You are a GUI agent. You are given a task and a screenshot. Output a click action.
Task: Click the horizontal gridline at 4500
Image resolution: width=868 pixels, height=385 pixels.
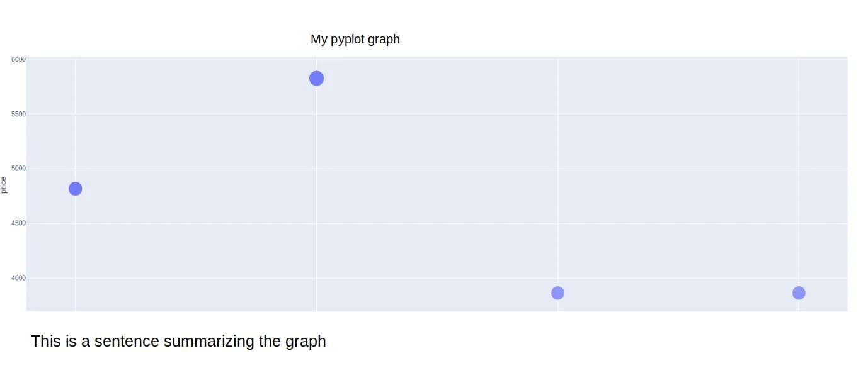(x=437, y=223)
